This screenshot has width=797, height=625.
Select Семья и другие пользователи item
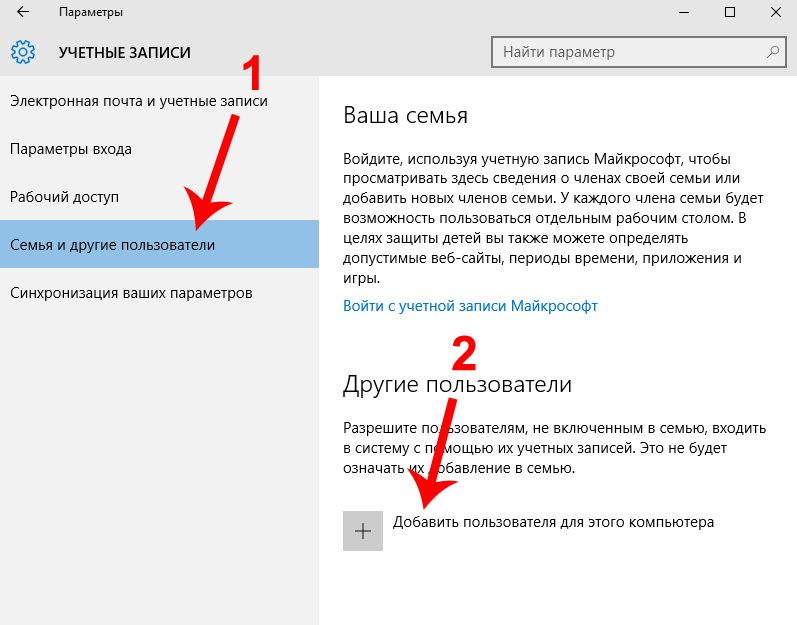pos(112,245)
